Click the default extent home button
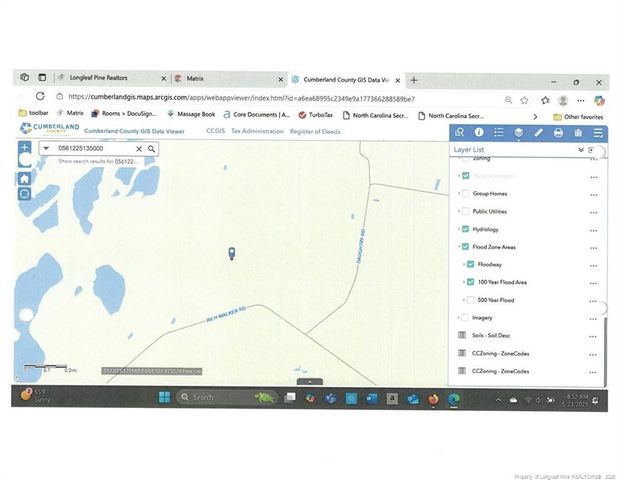Viewport: 621px width, 480px height. [x=25, y=178]
